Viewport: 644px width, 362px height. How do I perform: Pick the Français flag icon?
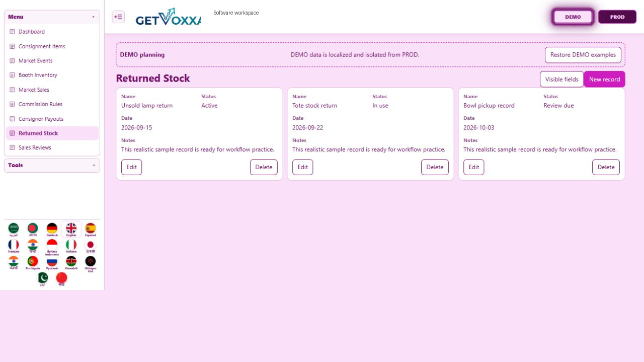coord(14,246)
